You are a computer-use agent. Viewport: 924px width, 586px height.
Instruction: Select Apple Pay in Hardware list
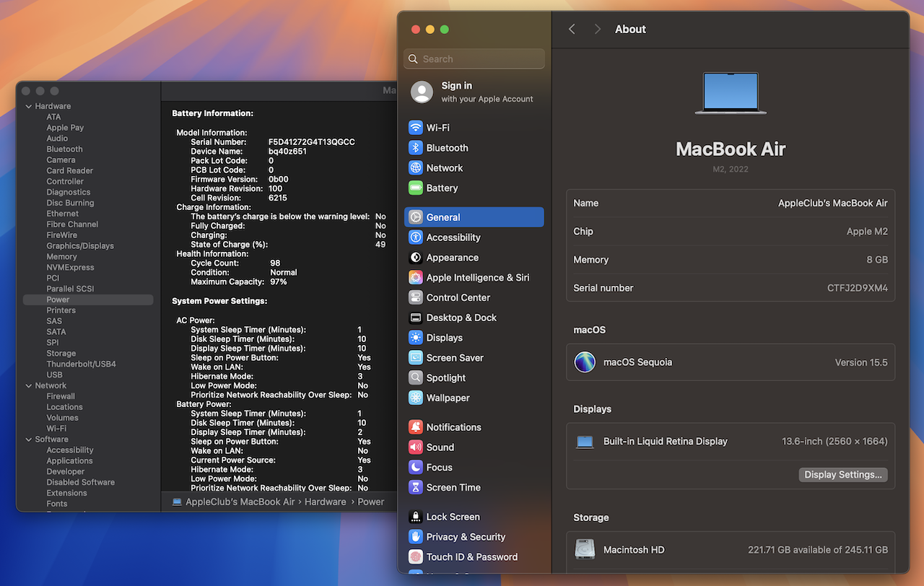(65, 128)
